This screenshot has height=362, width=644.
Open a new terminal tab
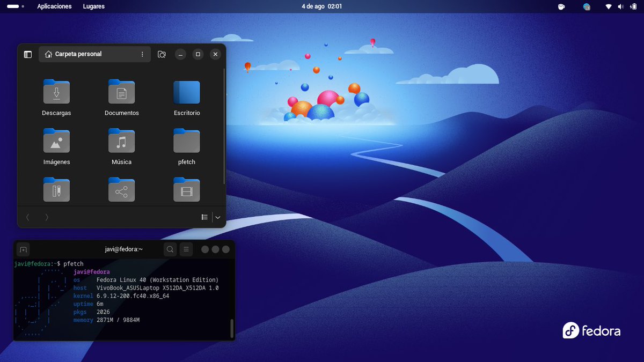pyautogui.click(x=23, y=249)
